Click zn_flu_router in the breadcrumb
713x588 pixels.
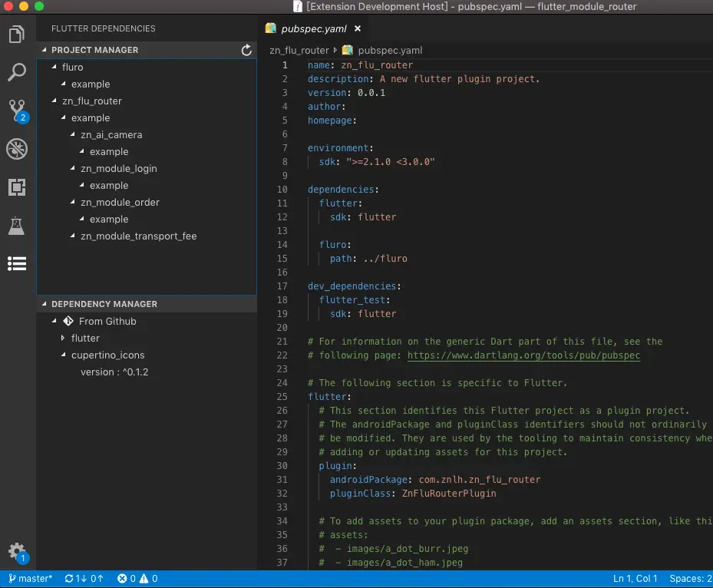pos(299,50)
